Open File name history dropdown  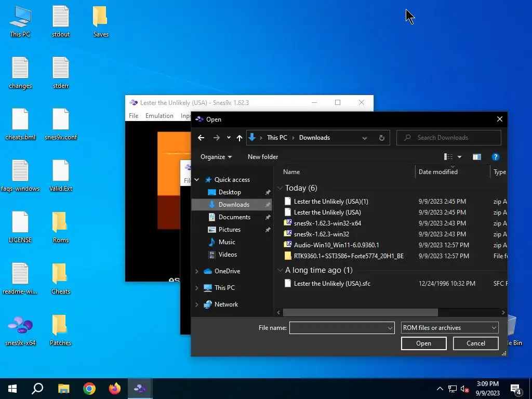390,328
